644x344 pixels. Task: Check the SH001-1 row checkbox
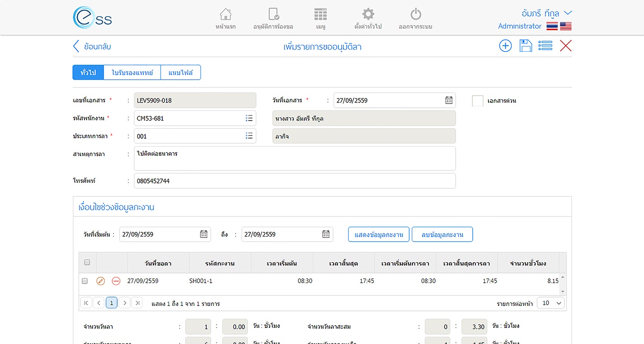85,281
